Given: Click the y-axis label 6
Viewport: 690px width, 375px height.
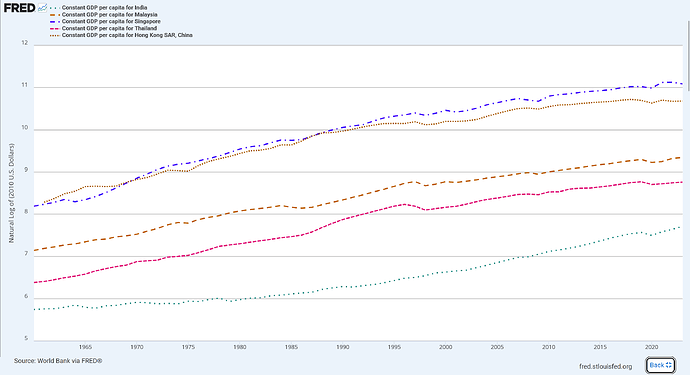Looking at the screenshot, I should (x=26, y=296).
